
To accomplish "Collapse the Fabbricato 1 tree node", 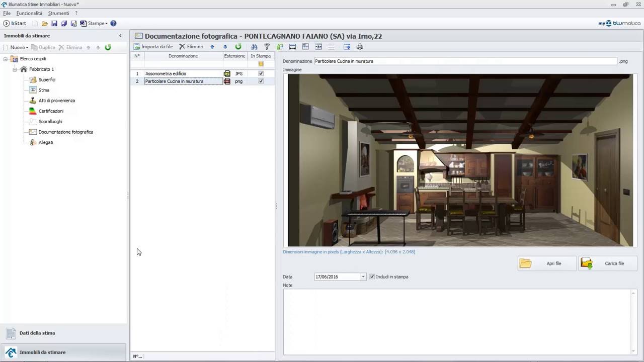I will 15,69.
